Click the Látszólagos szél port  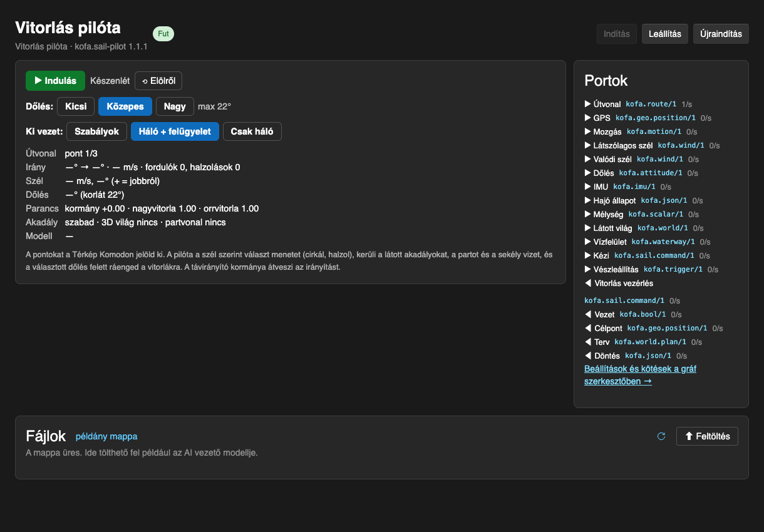652,145
